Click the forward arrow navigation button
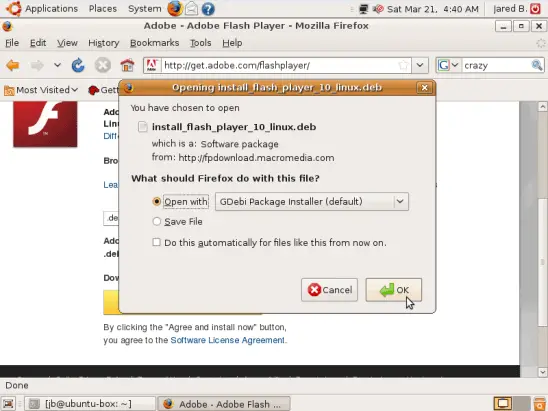 tap(37, 65)
